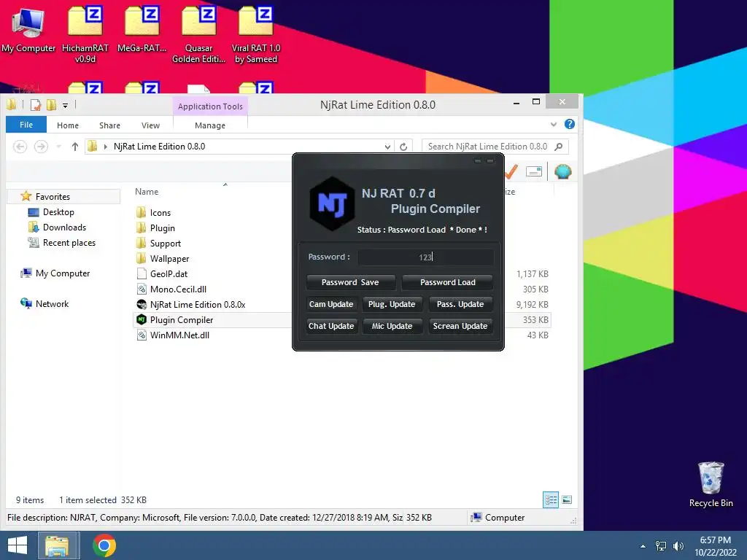
Task: Open My Computer desktop icon
Action: tap(28, 28)
